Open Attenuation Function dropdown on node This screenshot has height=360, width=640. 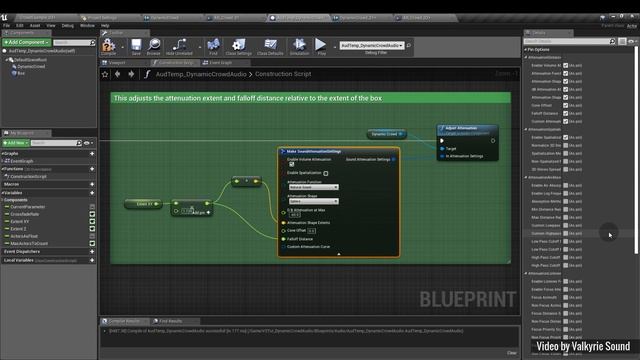tap(313, 187)
